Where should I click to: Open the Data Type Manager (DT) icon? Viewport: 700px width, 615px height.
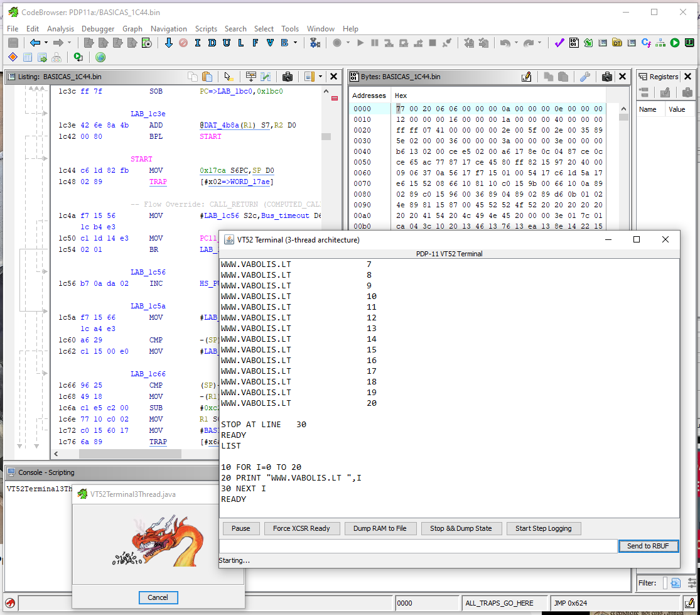click(617, 43)
